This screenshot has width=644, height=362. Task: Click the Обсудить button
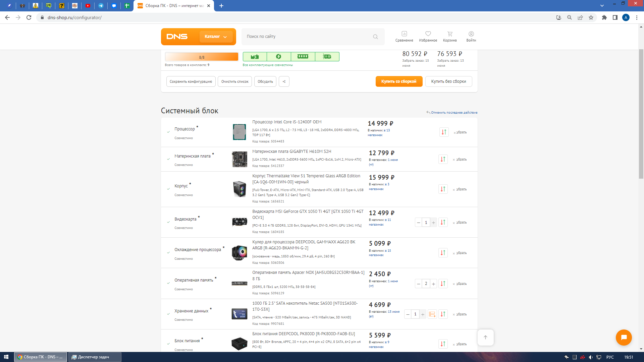(x=265, y=81)
